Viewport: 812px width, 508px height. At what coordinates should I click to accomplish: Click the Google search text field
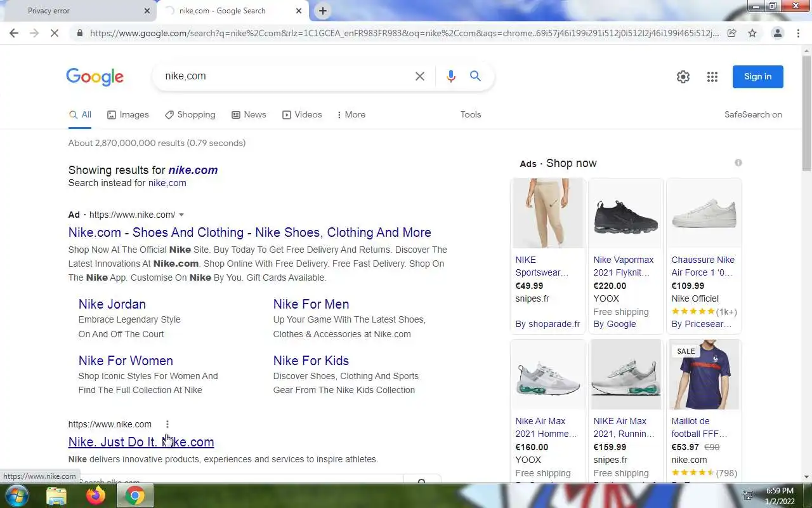pos(285,76)
